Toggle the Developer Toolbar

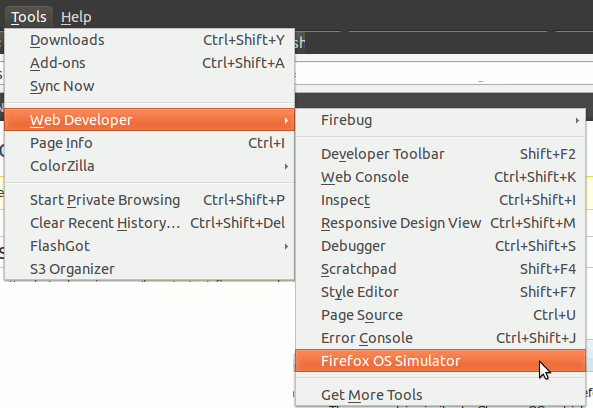[x=441, y=154]
